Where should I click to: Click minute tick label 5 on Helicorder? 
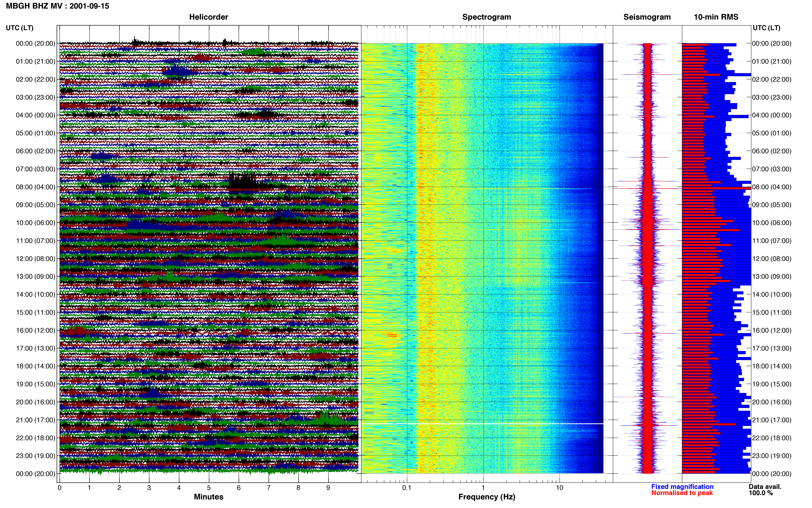click(x=209, y=488)
